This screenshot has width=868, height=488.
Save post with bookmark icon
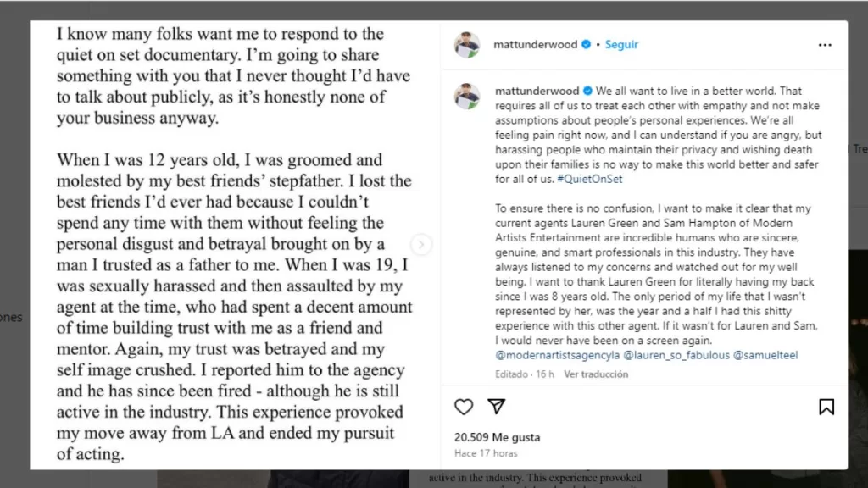pos(826,408)
